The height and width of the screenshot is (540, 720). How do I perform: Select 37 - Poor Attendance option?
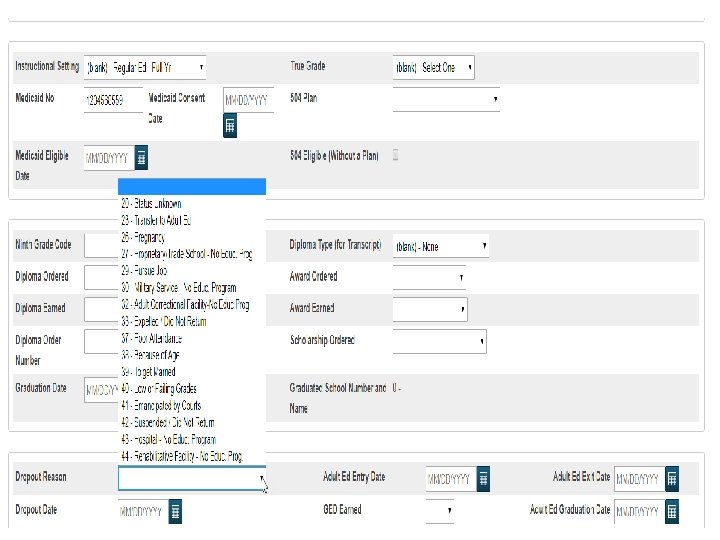click(192, 338)
